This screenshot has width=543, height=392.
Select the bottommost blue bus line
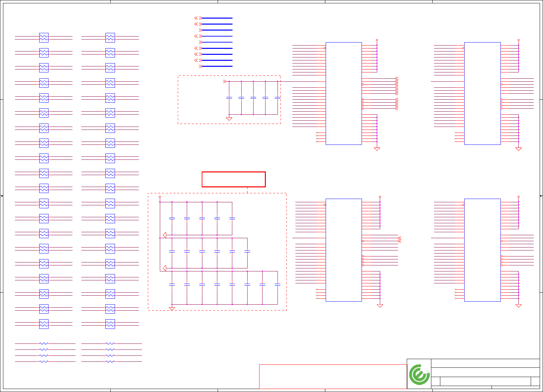[x=217, y=66]
